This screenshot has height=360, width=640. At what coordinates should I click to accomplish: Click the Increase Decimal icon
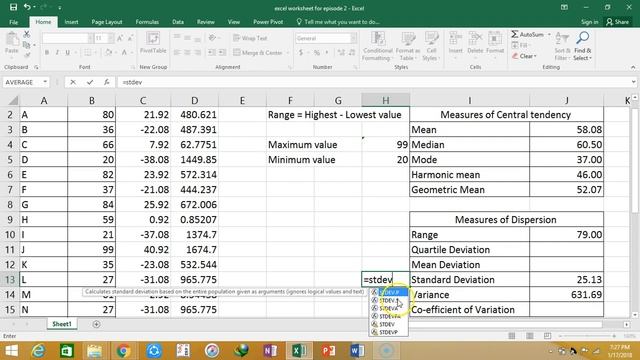[x=341, y=52]
